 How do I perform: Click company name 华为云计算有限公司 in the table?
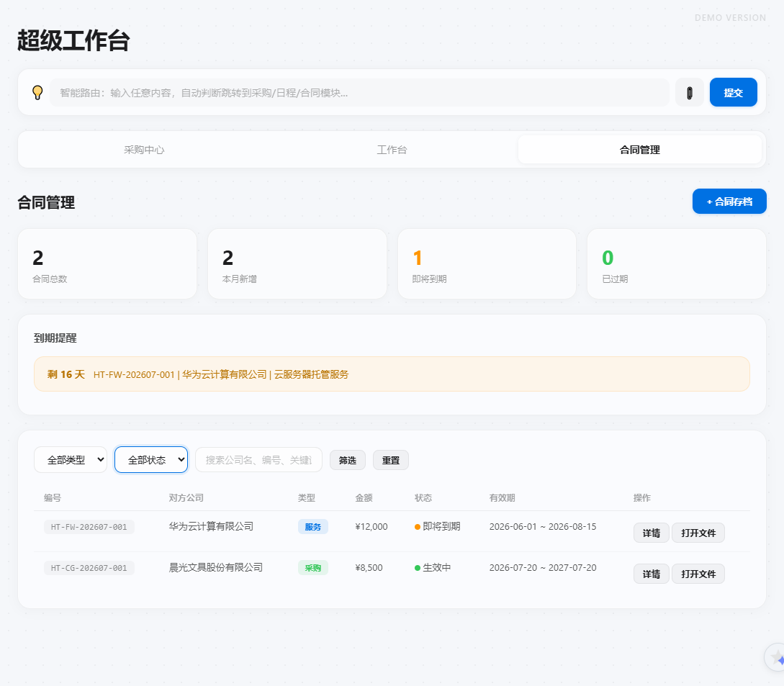pyautogui.click(x=211, y=526)
